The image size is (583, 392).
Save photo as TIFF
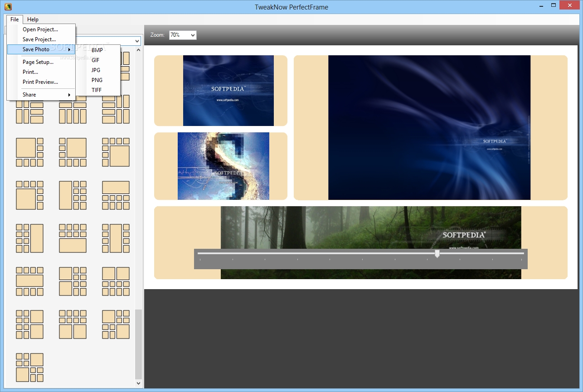(x=97, y=90)
